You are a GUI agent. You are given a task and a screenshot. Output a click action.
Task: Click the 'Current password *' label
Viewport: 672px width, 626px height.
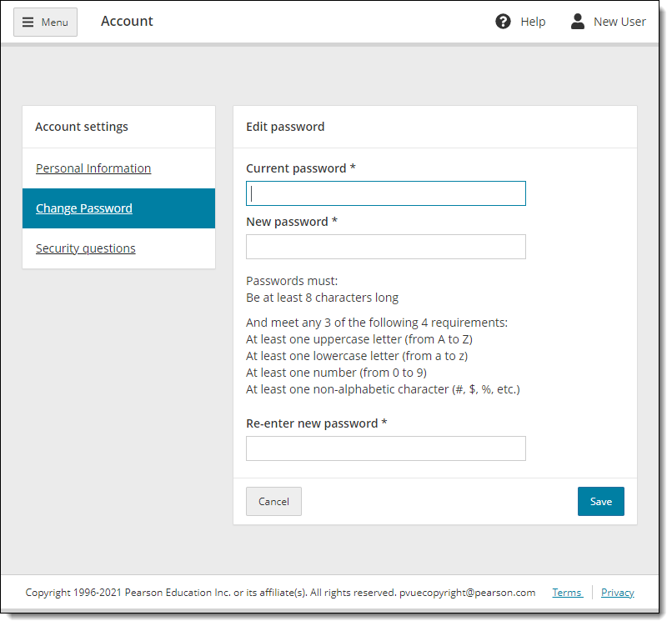(x=301, y=168)
